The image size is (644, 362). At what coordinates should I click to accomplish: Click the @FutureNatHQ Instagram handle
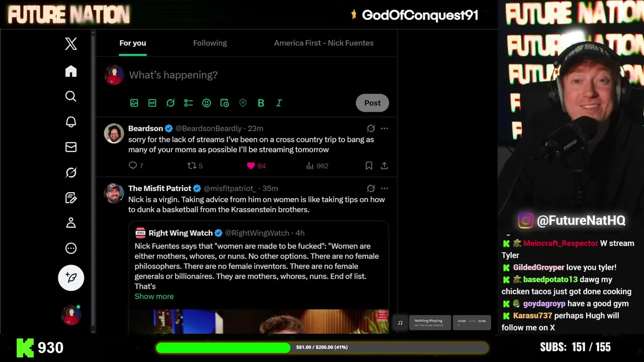pos(581,220)
